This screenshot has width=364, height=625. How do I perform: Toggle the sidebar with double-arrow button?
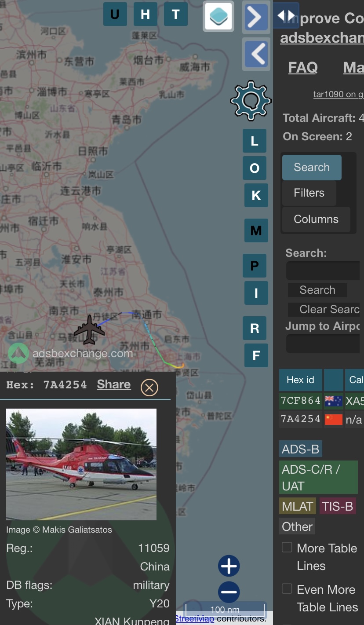click(x=286, y=16)
